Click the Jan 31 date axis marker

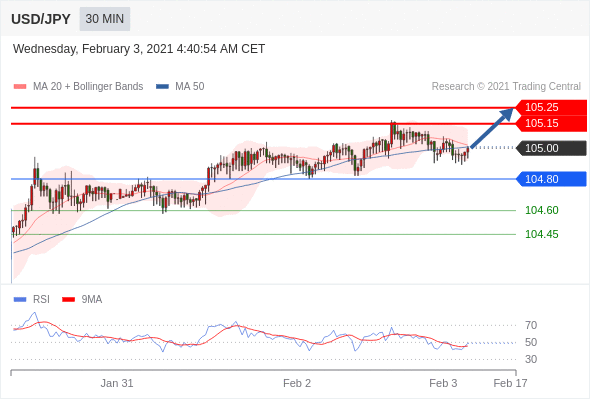point(117,383)
